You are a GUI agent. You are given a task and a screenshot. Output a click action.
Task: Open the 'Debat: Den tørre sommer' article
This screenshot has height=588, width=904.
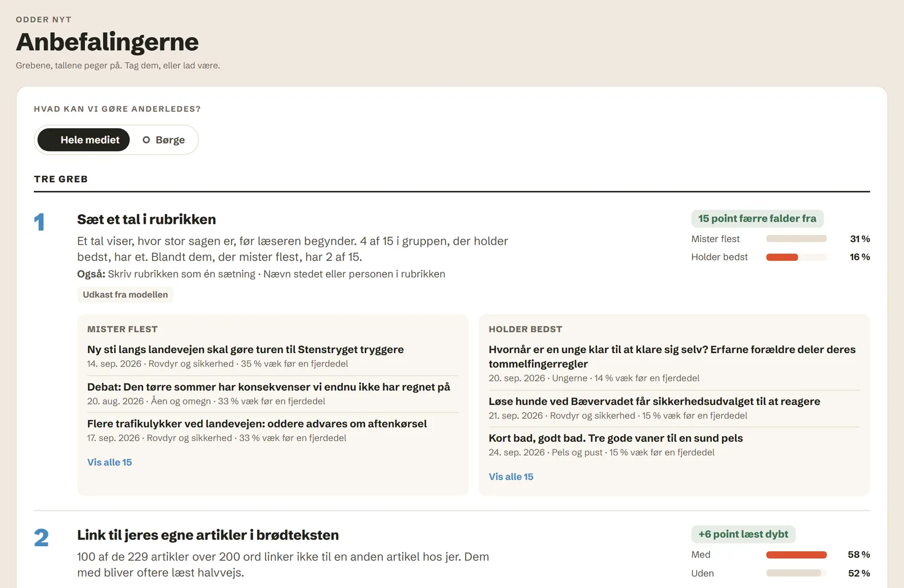coord(268,387)
